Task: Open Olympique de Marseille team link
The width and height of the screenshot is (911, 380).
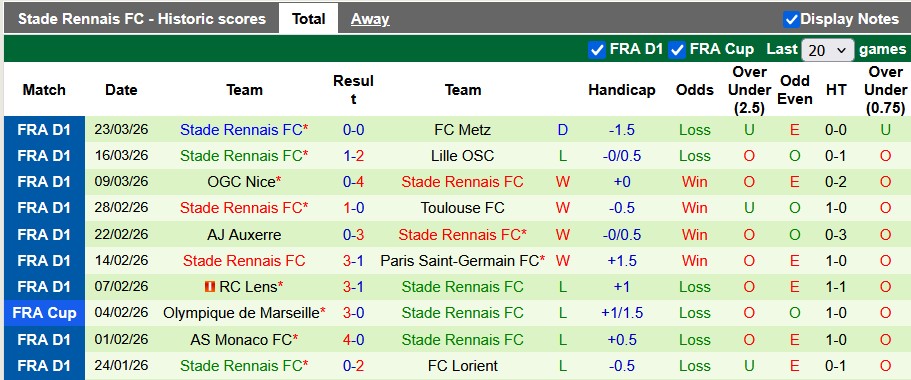Action: pos(241,313)
